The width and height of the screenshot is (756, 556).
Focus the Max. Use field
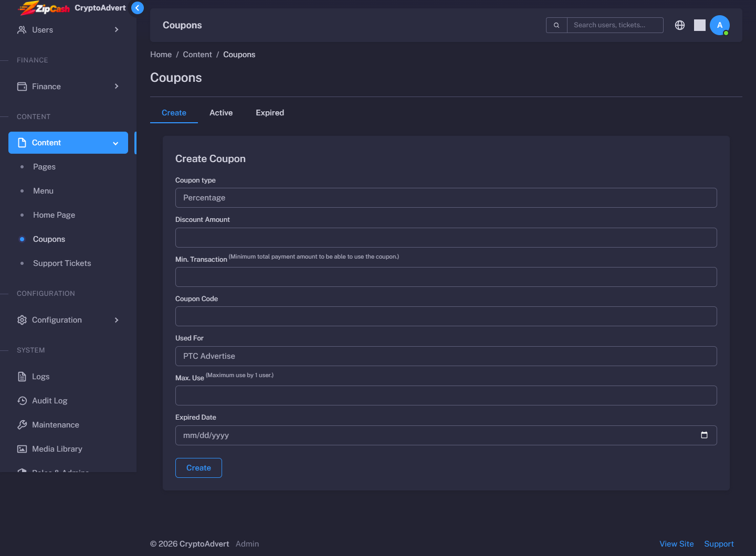click(x=446, y=395)
